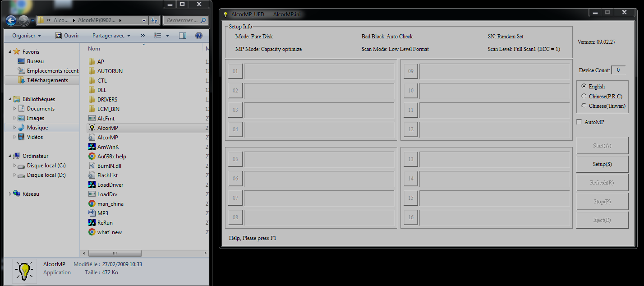Expand the Réseau tree node

10,194
